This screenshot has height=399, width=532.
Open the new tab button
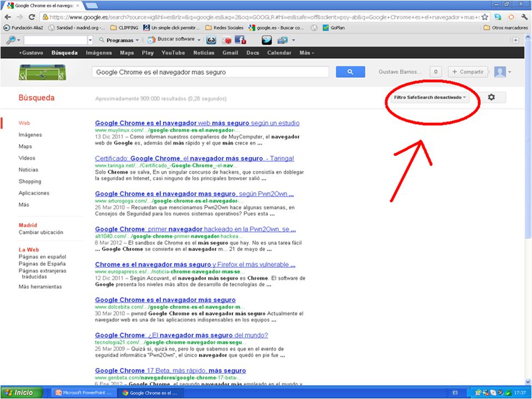[91, 6]
